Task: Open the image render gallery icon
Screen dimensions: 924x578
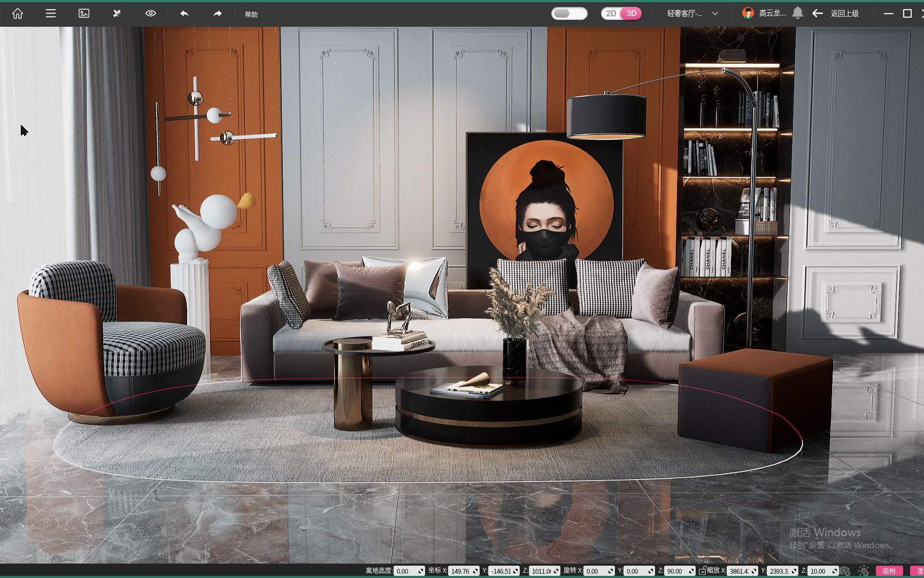Action: pyautogui.click(x=84, y=13)
